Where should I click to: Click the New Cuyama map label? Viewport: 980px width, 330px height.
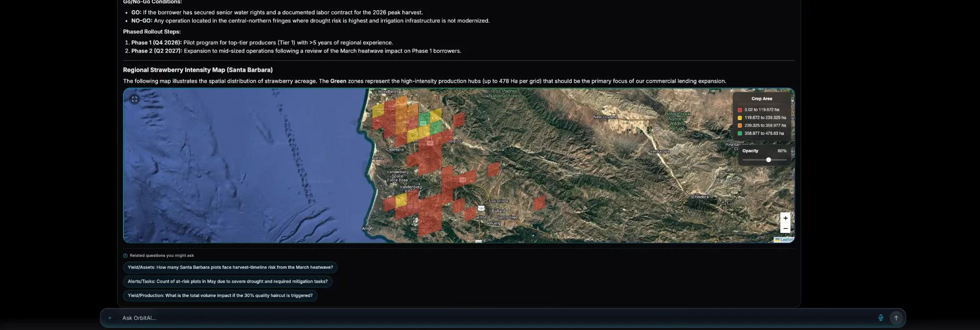pos(605,117)
